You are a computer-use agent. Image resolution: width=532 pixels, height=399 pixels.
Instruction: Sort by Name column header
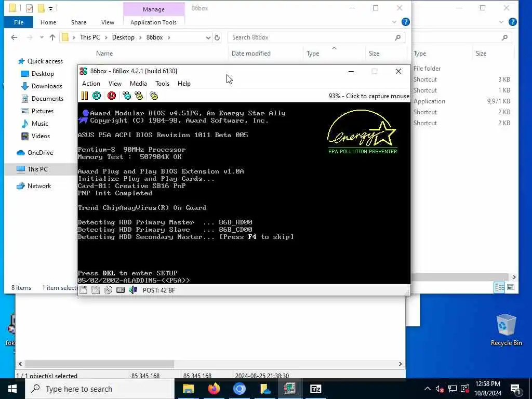(104, 54)
